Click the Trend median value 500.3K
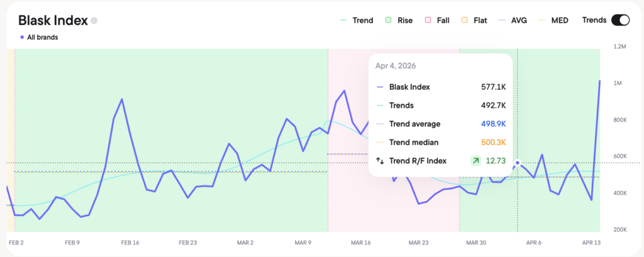 (493, 143)
